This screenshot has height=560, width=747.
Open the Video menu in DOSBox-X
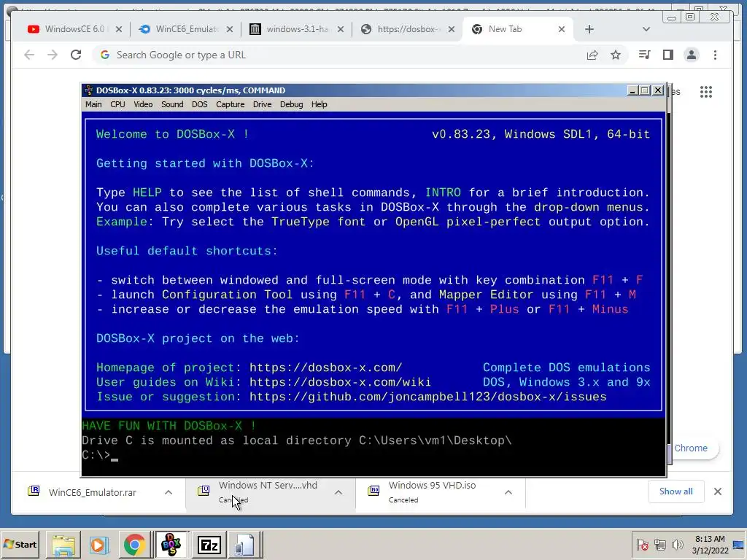pyautogui.click(x=143, y=104)
